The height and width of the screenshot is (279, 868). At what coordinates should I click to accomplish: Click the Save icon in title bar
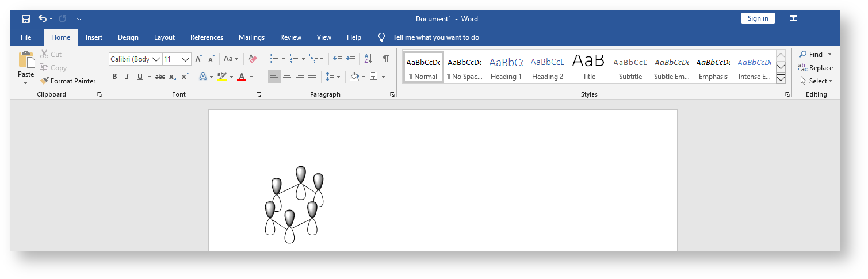point(26,19)
